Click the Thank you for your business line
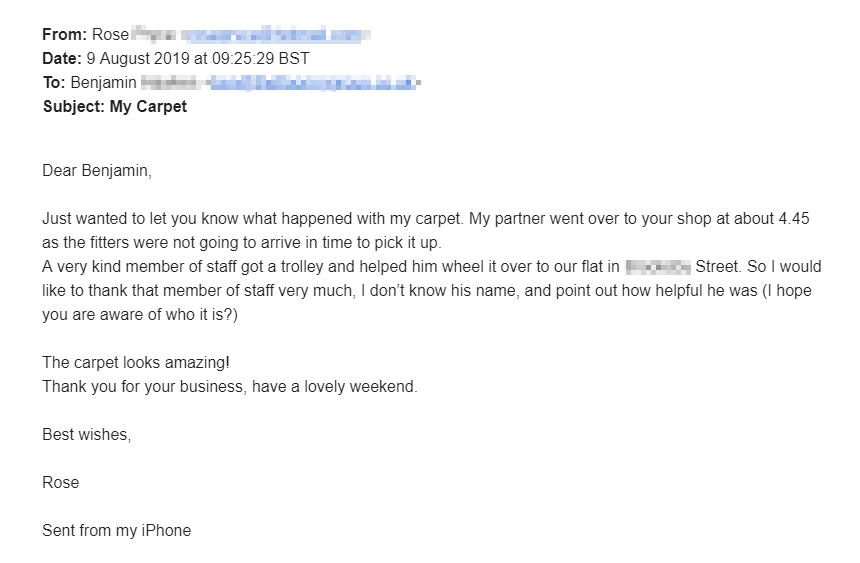860x563 pixels. point(229,386)
